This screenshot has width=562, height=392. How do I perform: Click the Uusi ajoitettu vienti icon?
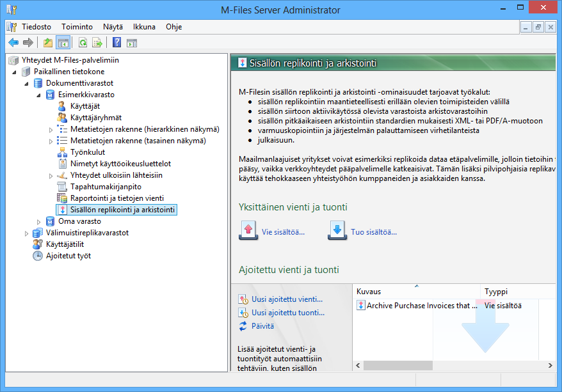click(243, 299)
